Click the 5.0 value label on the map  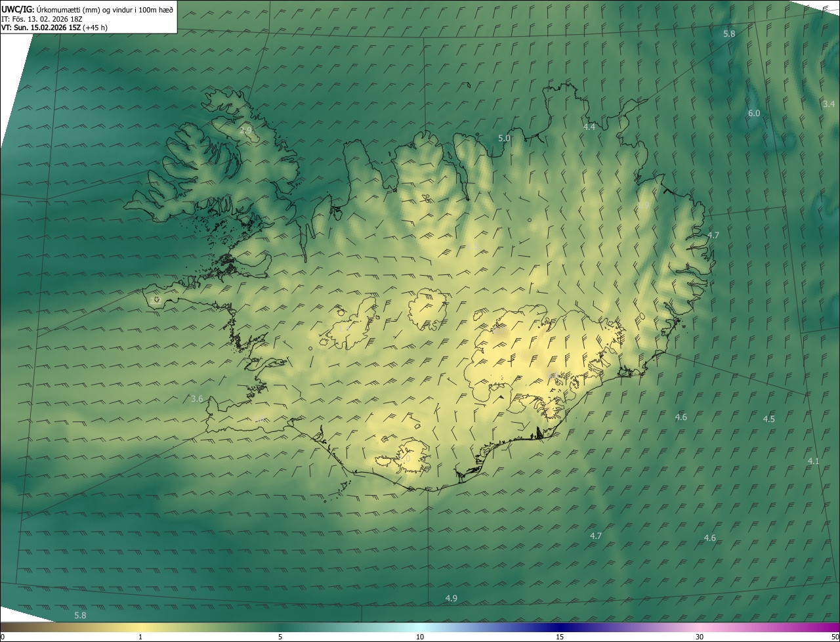point(504,139)
